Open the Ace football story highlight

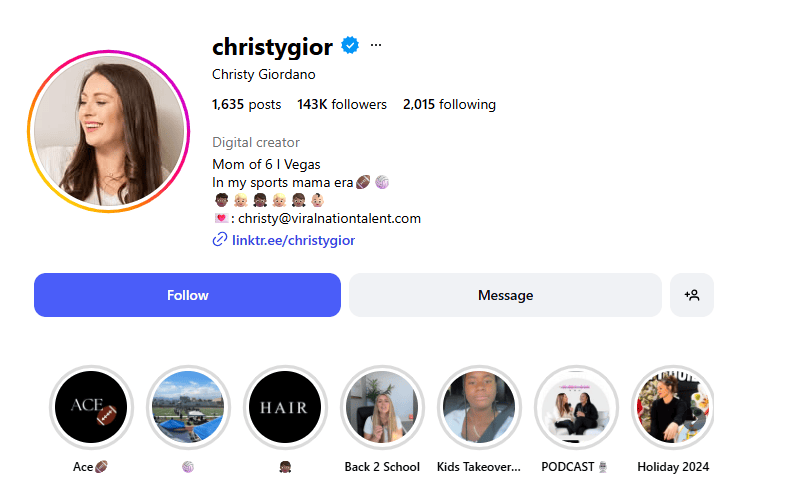(91, 407)
